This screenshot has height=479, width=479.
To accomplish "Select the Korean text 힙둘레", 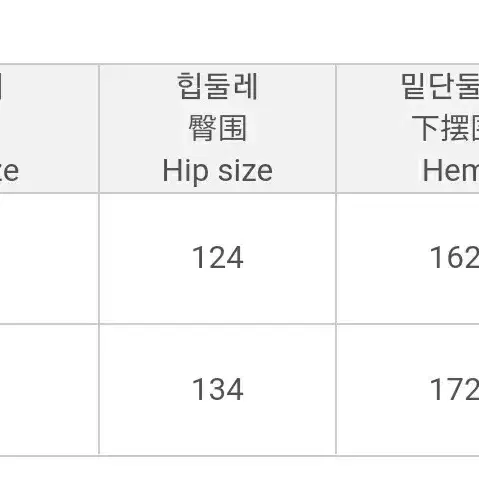I will (217, 86).
